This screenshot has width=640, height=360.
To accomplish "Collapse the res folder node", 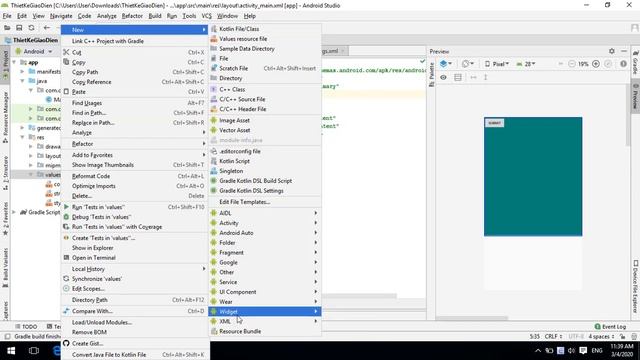I will click(22, 137).
